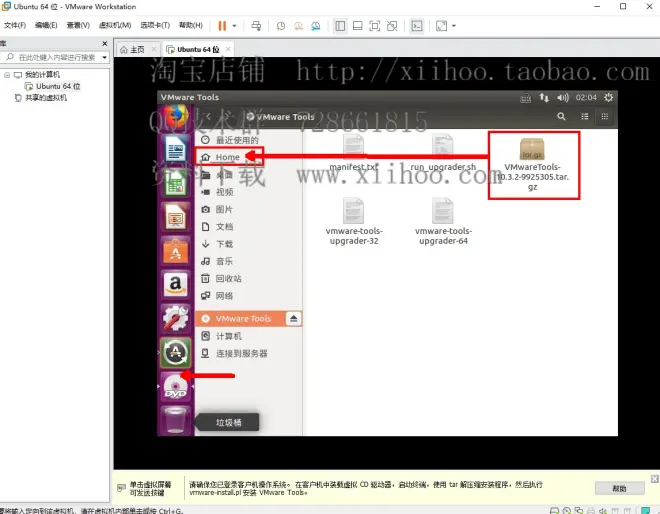The image size is (660, 514).
Task: Click the send Ctrl+Alt+Del toolbar icon
Action: [x=256, y=26]
